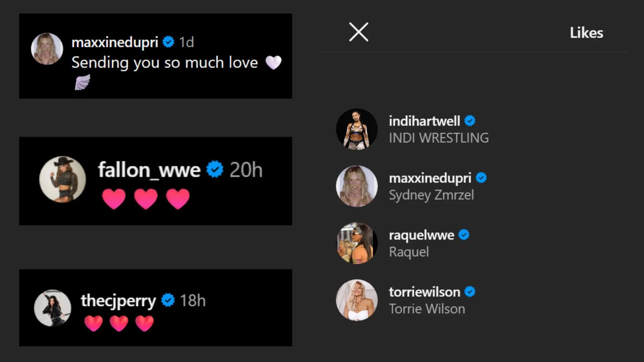
Task: Click indihartwell's profile picture in Likes
Action: coord(357,129)
